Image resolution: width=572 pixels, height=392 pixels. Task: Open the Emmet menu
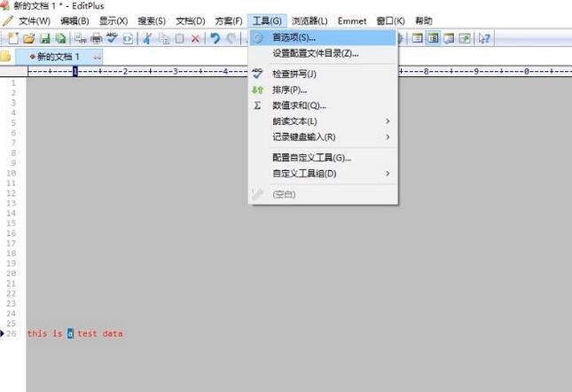click(x=352, y=20)
